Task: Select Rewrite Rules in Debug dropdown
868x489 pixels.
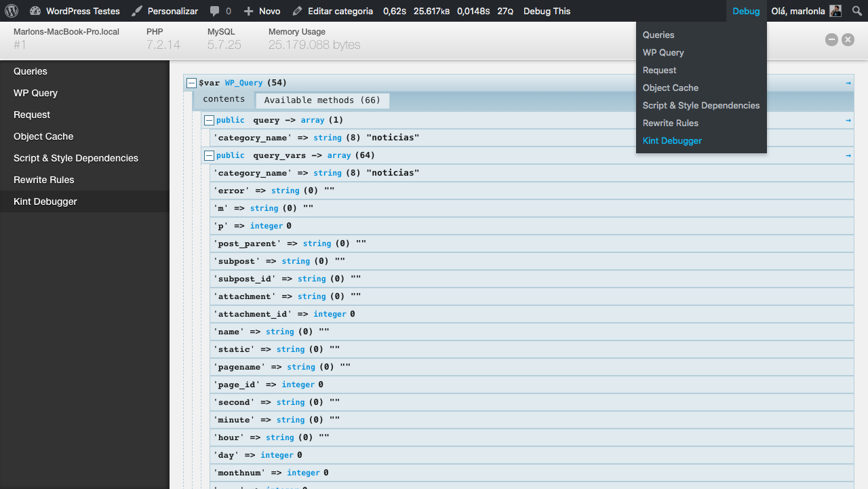Action: [701, 123]
